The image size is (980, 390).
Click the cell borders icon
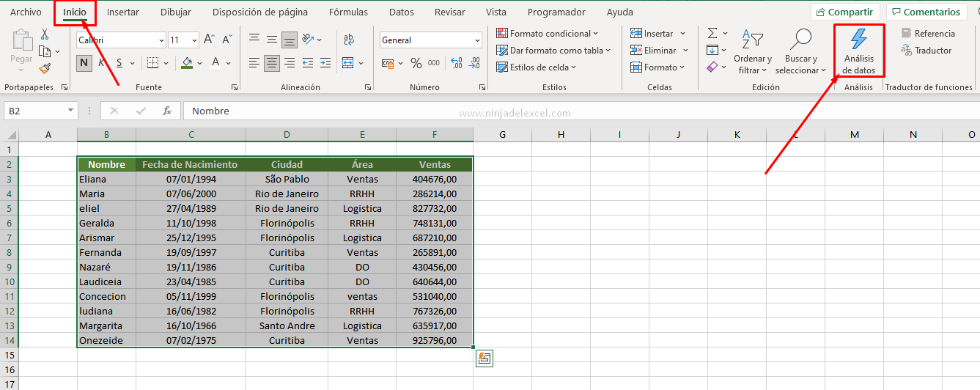pyautogui.click(x=152, y=63)
